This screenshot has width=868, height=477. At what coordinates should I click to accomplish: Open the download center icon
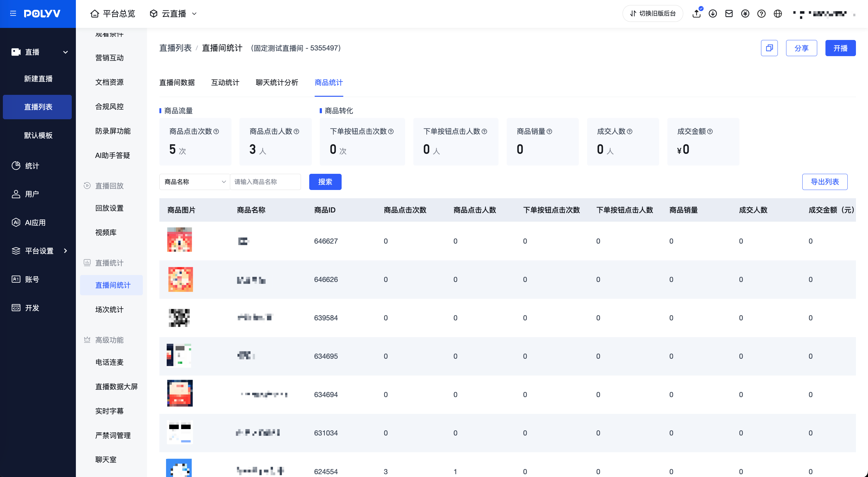coord(713,13)
